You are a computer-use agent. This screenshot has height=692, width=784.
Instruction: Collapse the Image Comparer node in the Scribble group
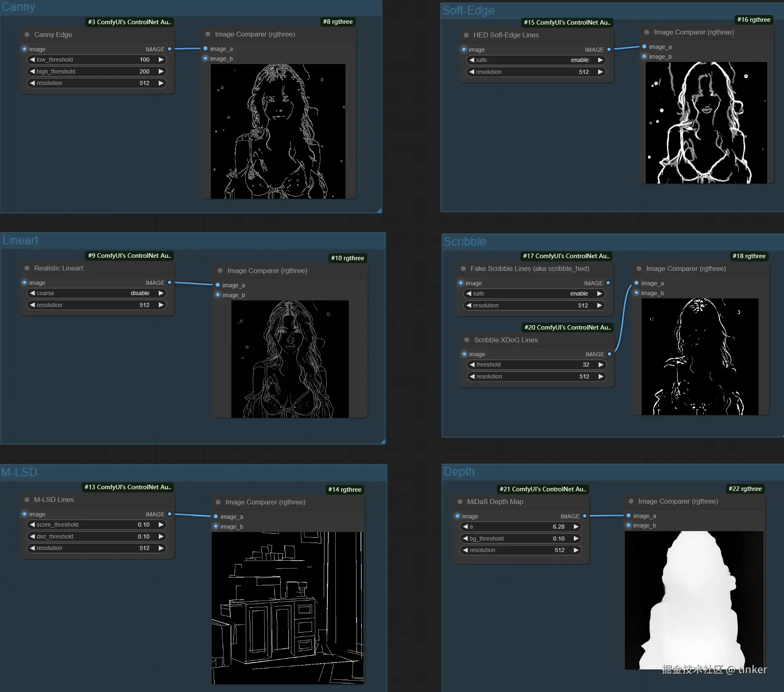639,269
